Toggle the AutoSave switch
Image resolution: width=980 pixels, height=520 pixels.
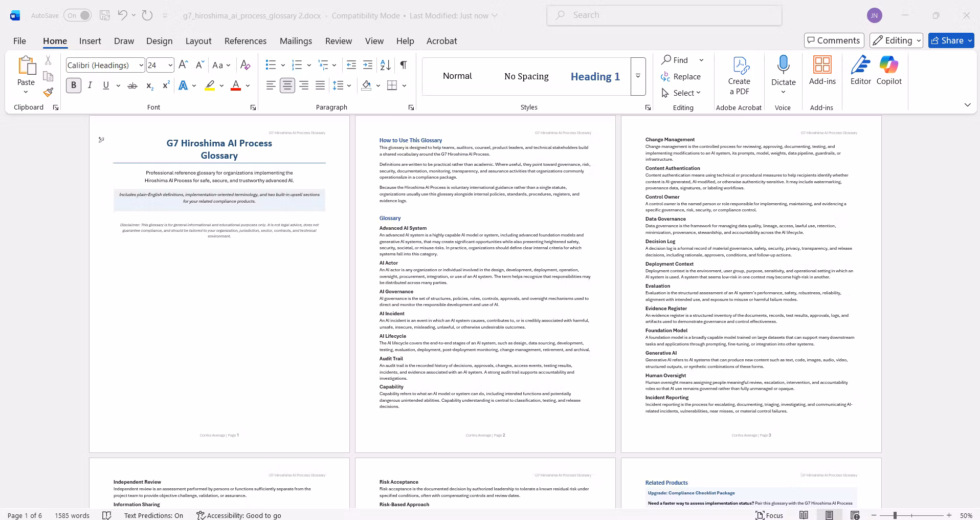[78, 15]
